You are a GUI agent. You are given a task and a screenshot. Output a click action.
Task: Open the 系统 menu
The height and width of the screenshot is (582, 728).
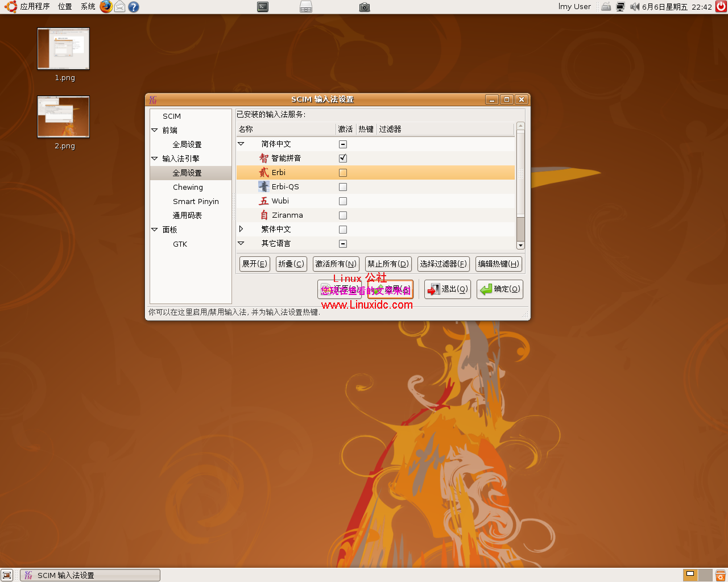88,7
